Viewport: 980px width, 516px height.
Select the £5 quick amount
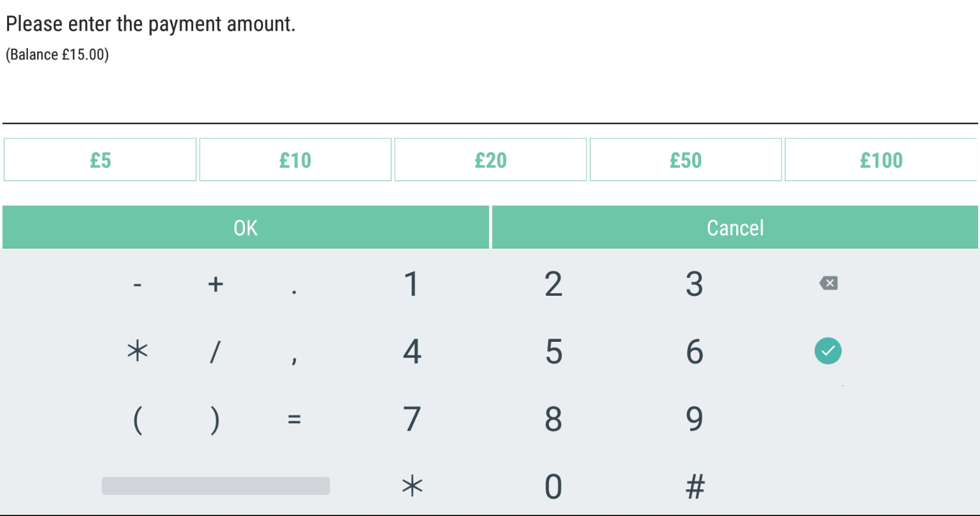coord(100,159)
